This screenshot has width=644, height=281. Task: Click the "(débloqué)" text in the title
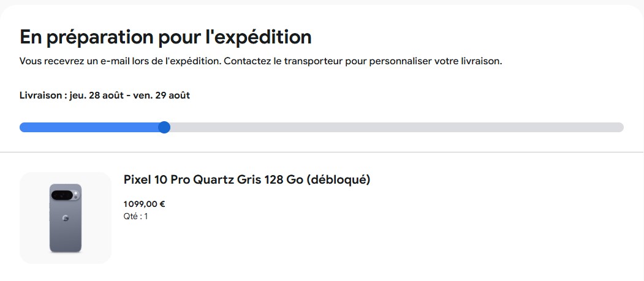tap(338, 179)
